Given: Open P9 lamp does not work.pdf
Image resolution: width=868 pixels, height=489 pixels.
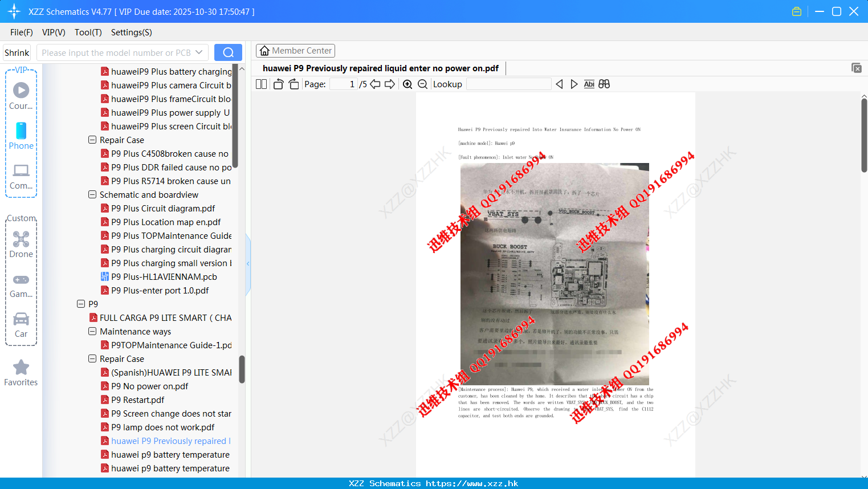Looking at the screenshot, I should coord(163,427).
